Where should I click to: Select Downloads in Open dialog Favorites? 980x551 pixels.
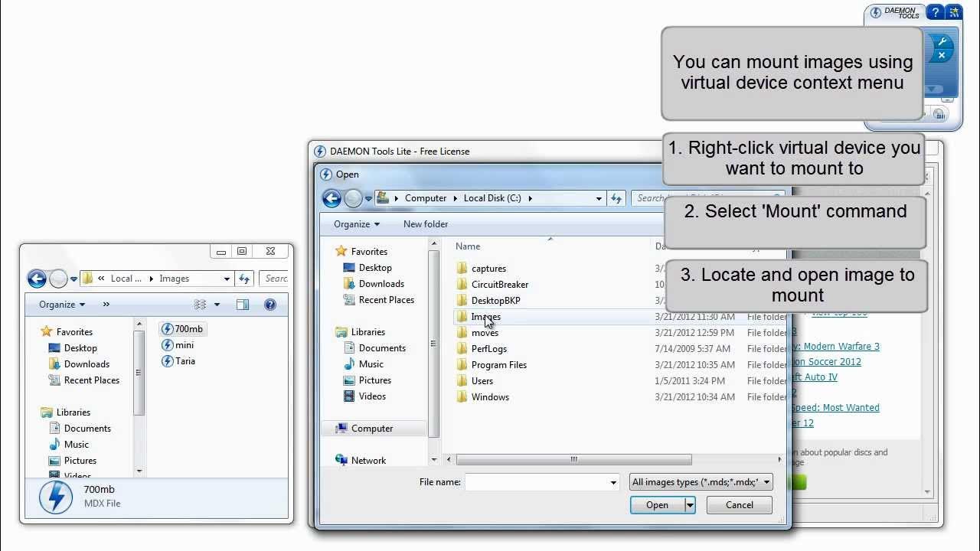[x=381, y=284]
